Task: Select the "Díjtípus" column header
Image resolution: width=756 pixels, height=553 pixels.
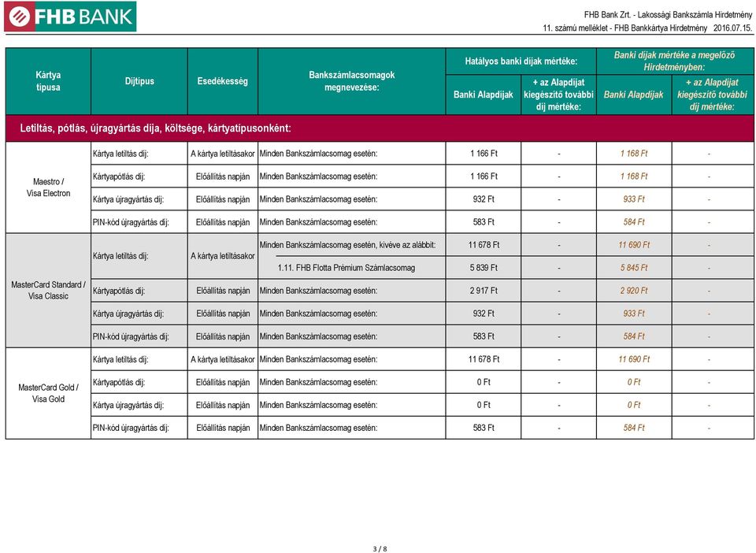Action: coord(139,81)
